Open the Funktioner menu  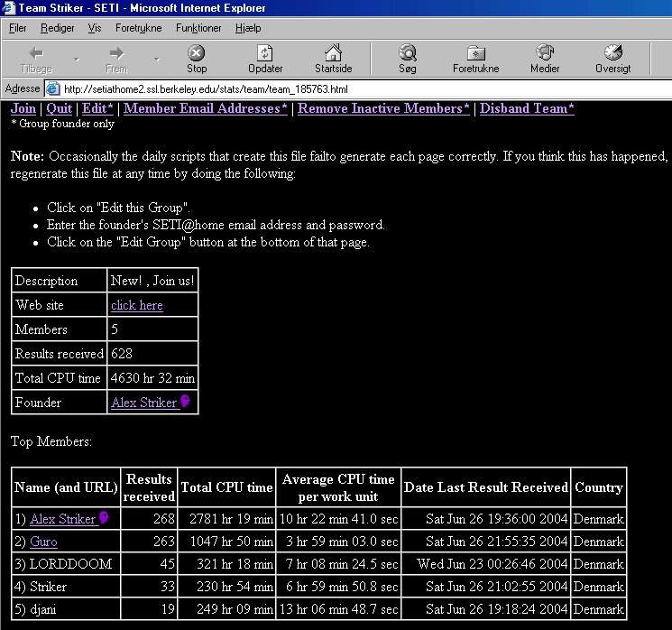coord(198,28)
